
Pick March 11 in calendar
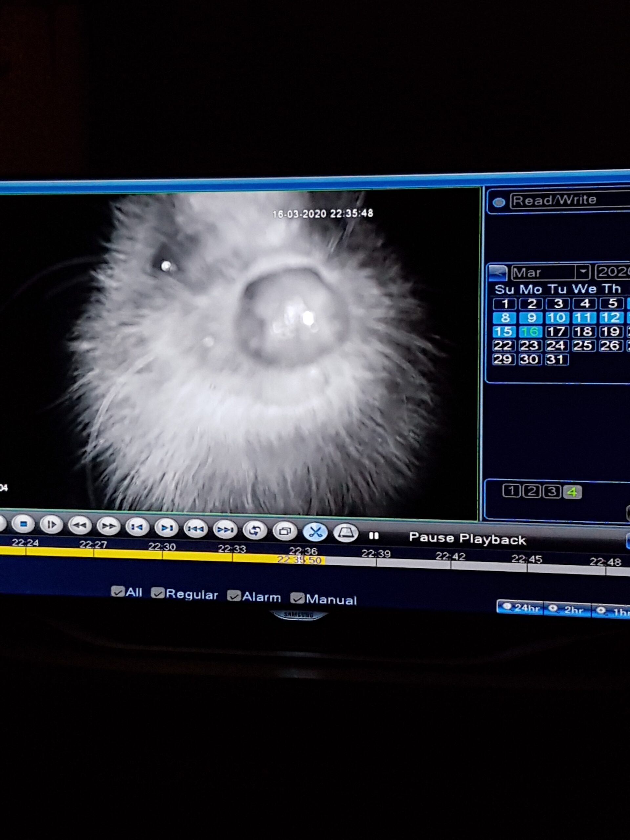(x=584, y=317)
